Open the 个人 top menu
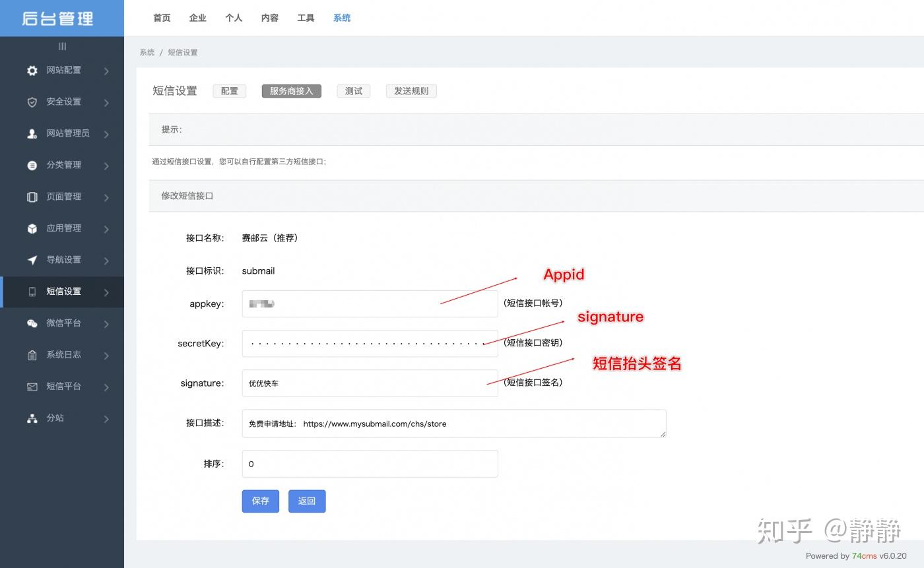 click(x=234, y=18)
